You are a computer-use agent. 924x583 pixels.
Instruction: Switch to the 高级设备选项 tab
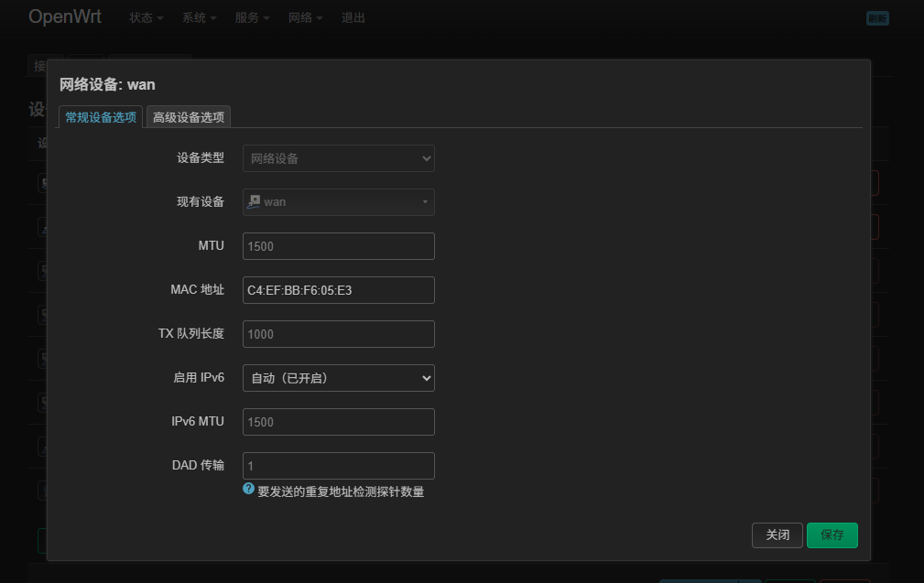click(x=189, y=117)
